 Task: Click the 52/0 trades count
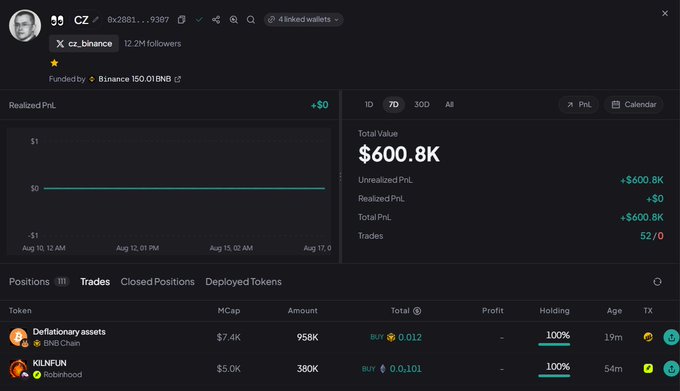click(x=651, y=236)
